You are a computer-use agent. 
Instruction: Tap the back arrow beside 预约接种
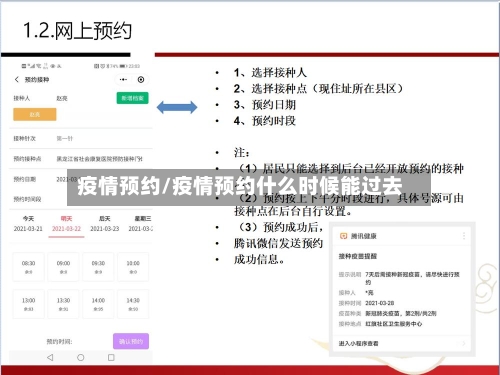[x=17, y=80]
